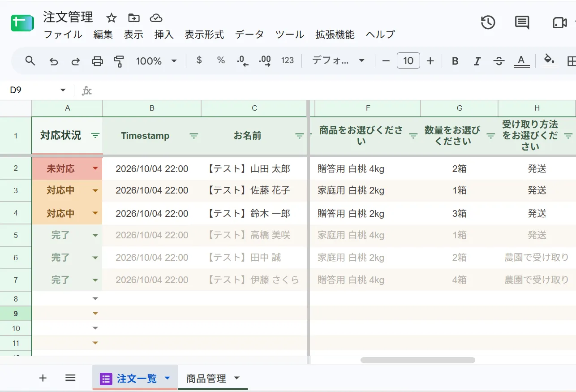The width and height of the screenshot is (576, 392).
Task: Print the spreadsheet
Action: click(x=97, y=61)
